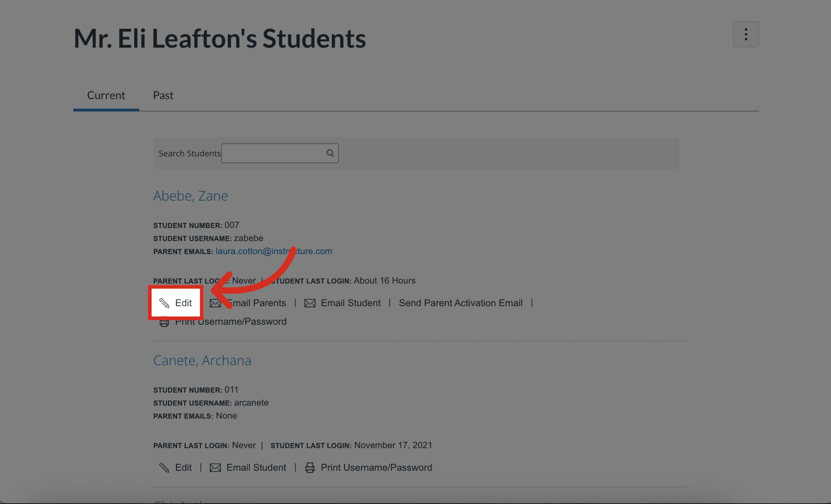Click the envelope icon beside Email Parents
Image resolution: width=831 pixels, height=504 pixels.
tap(215, 303)
